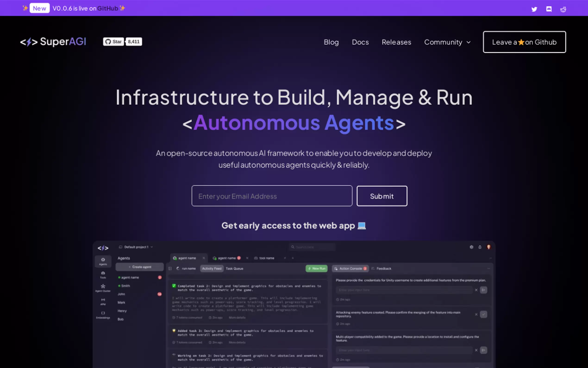Open the APM sidebar icon

click(103, 301)
